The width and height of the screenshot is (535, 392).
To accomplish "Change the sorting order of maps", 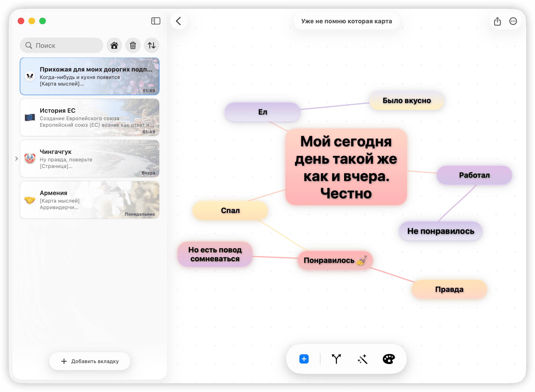I will click(x=151, y=45).
